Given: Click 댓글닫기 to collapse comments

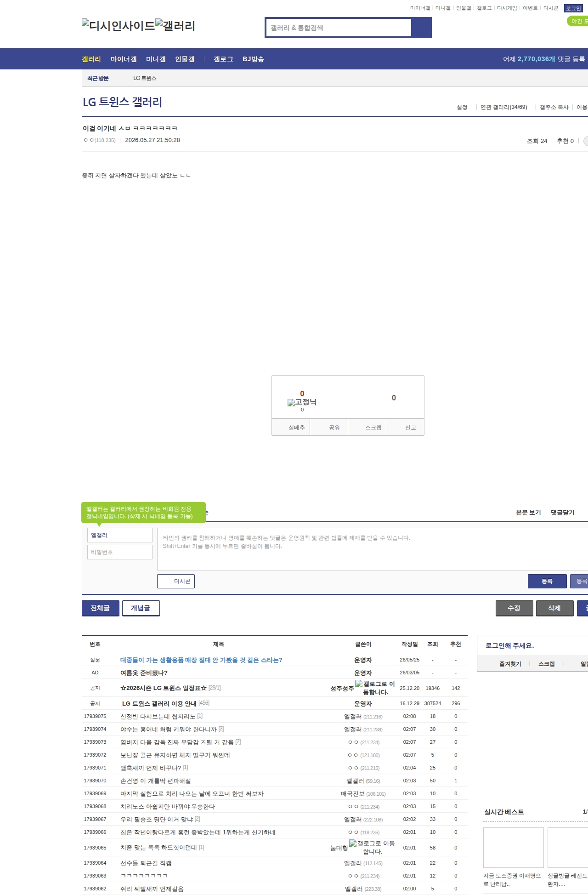Looking at the screenshot, I should [x=563, y=513].
